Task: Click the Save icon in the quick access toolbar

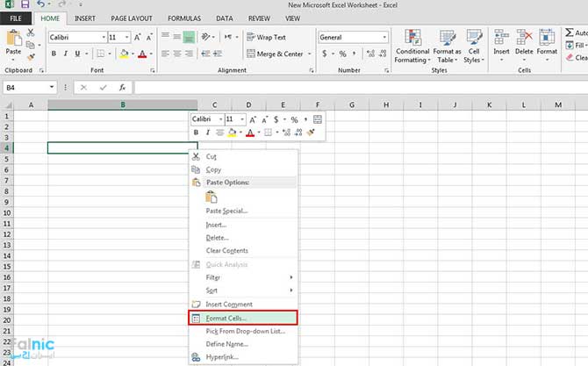Action: pos(25,5)
